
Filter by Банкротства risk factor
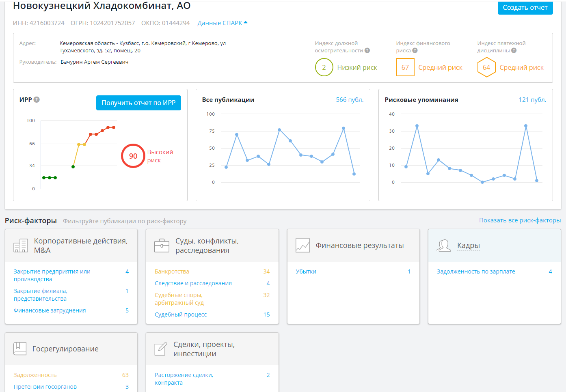tap(172, 271)
